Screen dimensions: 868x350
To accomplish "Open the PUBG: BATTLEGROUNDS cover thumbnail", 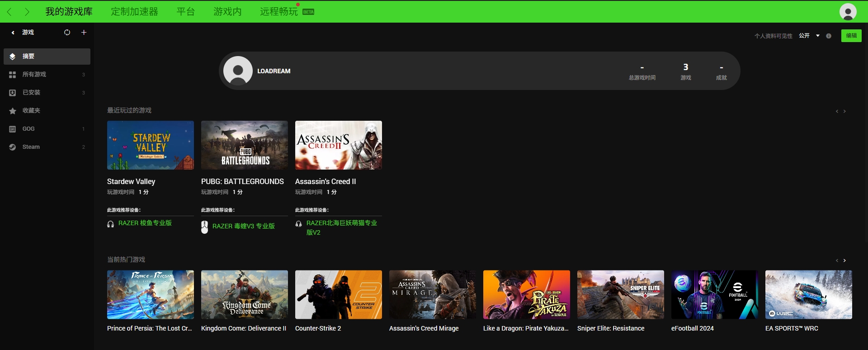I will tap(245, 145).
